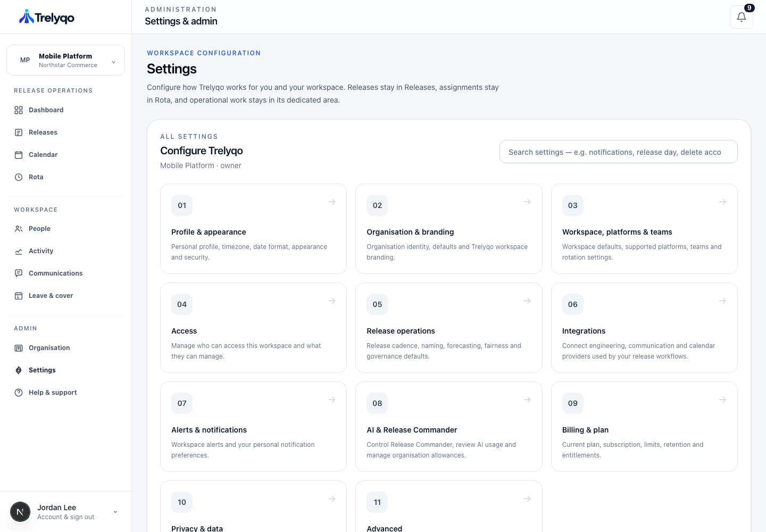Click the Jordan Lee avatar
The image size is (766, 532).
click(x=20, y=512)
